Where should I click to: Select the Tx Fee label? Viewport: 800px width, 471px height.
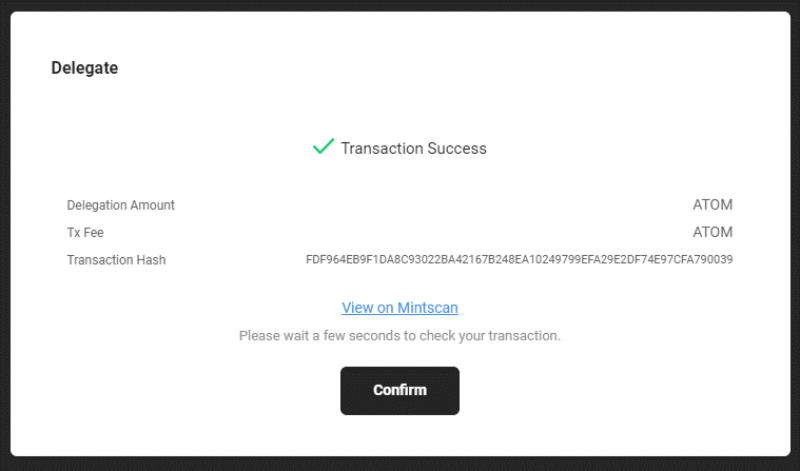(x=85, y=232)
